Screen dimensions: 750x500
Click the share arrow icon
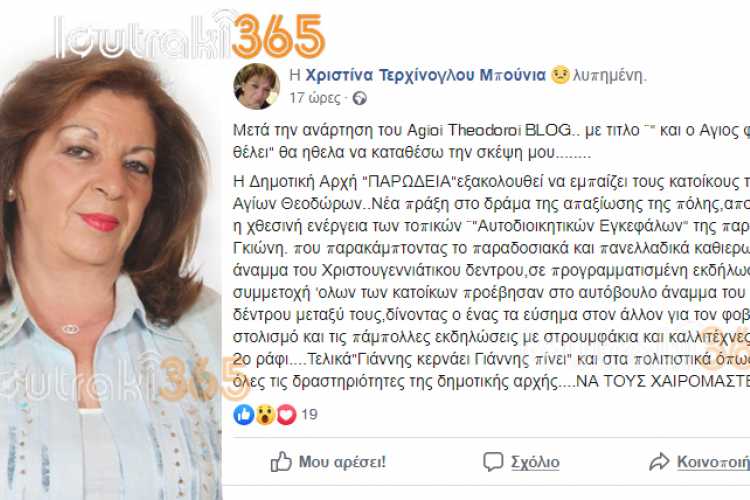(x=659, y=461)
